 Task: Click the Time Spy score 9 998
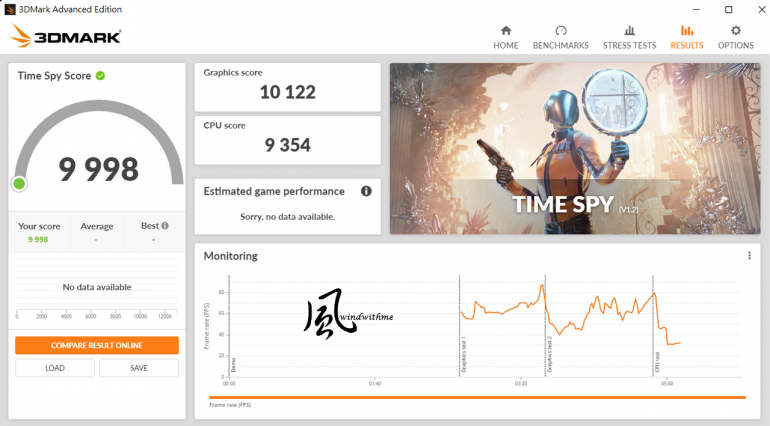click(99, 169)
